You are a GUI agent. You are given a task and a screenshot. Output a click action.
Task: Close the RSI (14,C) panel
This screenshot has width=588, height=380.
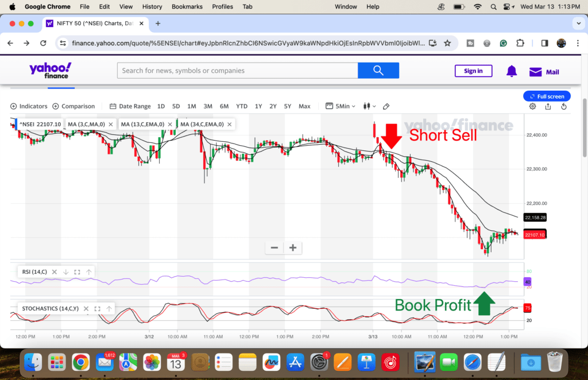point(55,272)
